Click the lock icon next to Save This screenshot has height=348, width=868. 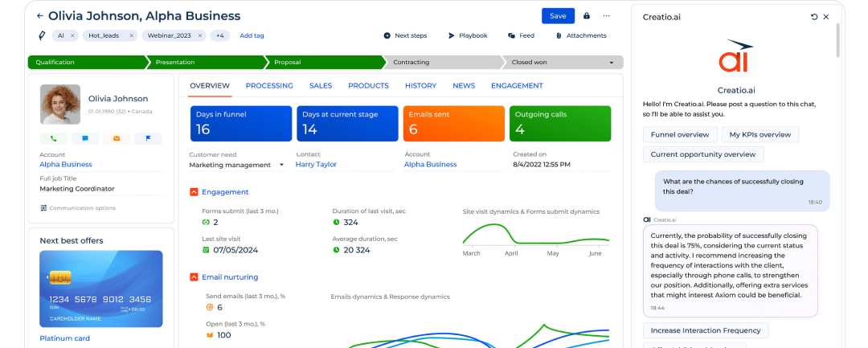[x=586, y=16]
